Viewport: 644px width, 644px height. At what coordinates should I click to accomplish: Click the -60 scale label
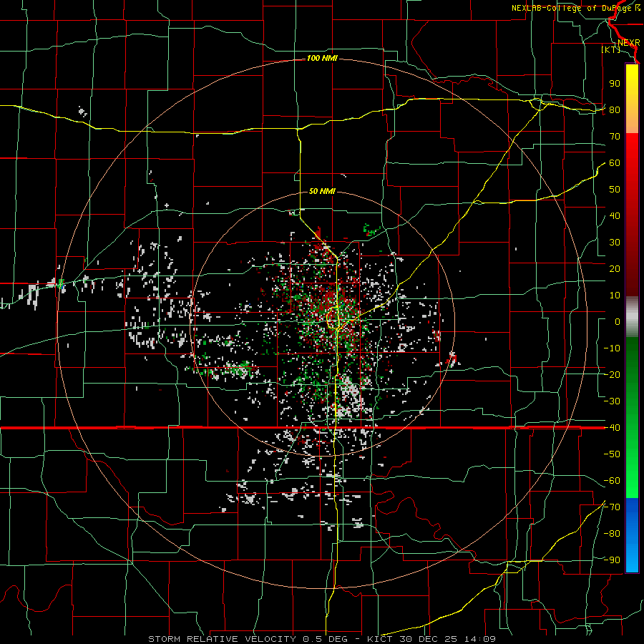[612, 481]
